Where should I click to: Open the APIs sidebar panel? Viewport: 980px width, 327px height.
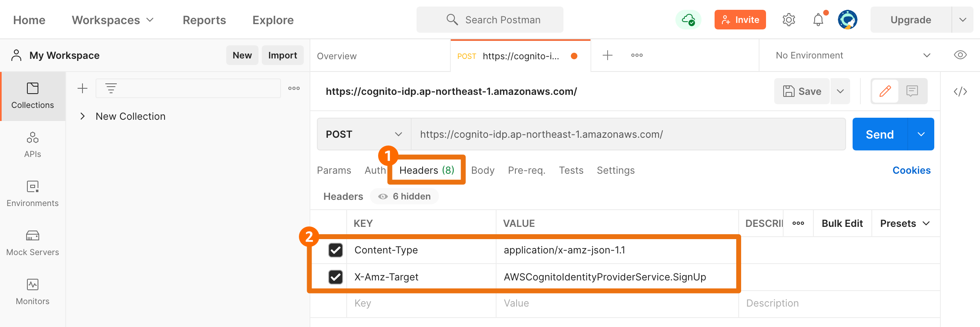(33, 145)
